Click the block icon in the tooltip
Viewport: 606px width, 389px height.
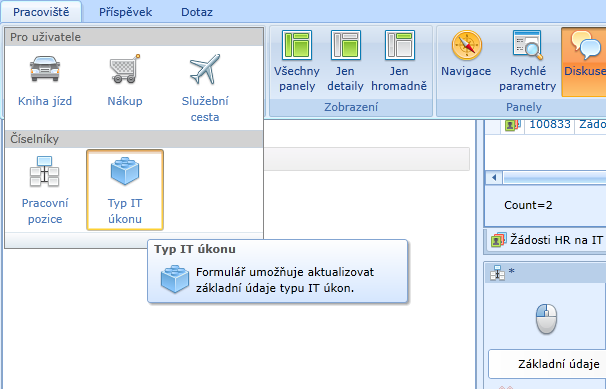(175, 279)
